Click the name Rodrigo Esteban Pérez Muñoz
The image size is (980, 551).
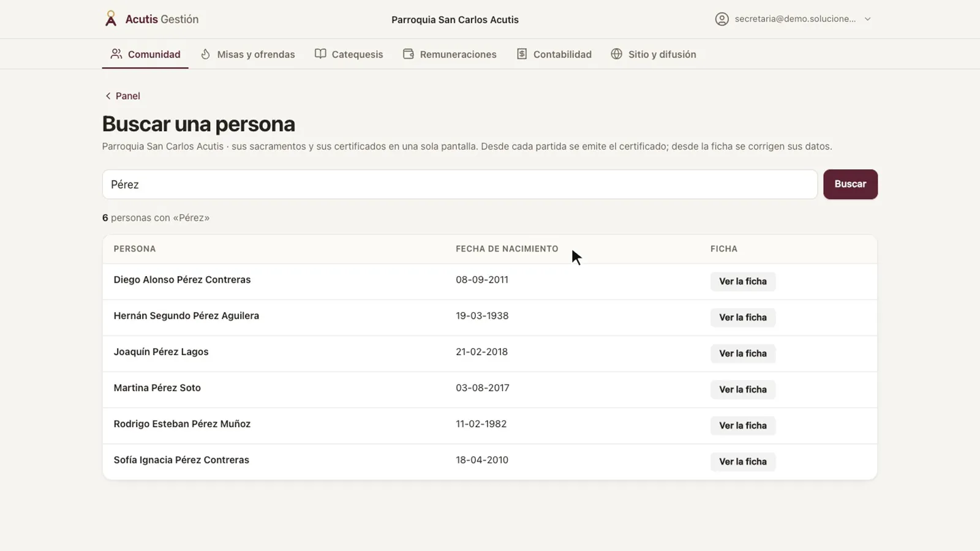[182, 424]
